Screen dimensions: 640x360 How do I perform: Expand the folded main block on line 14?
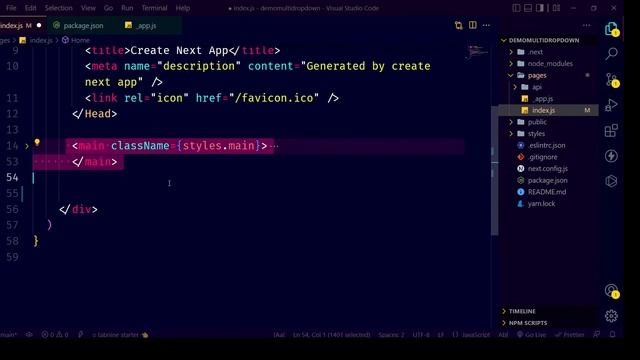27,146
